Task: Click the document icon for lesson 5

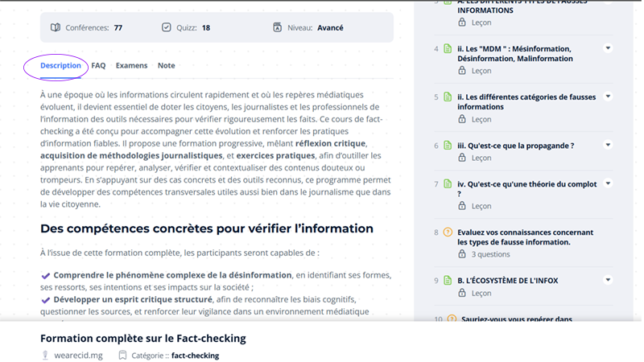Action: coord(448,97)
